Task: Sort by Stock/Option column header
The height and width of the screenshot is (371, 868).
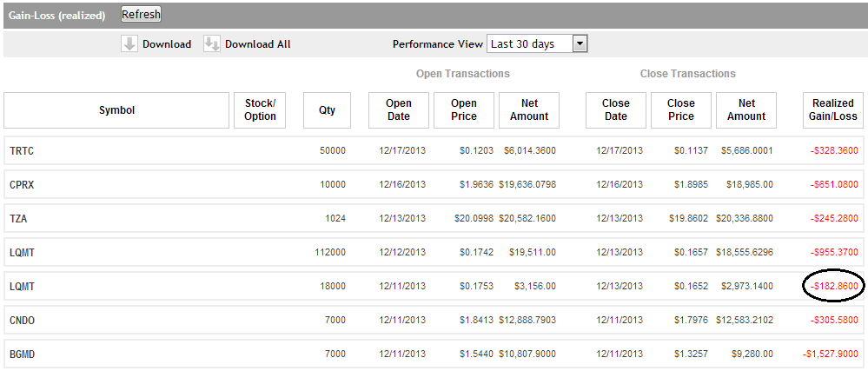Action: pyautogui.click(x=260, y=110)
